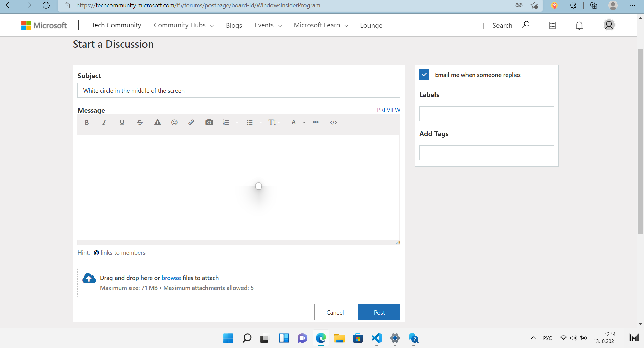This screenshot has height=348, width=644.
Task: Open the Blogs menu item
Action: (x=234, y=25)
